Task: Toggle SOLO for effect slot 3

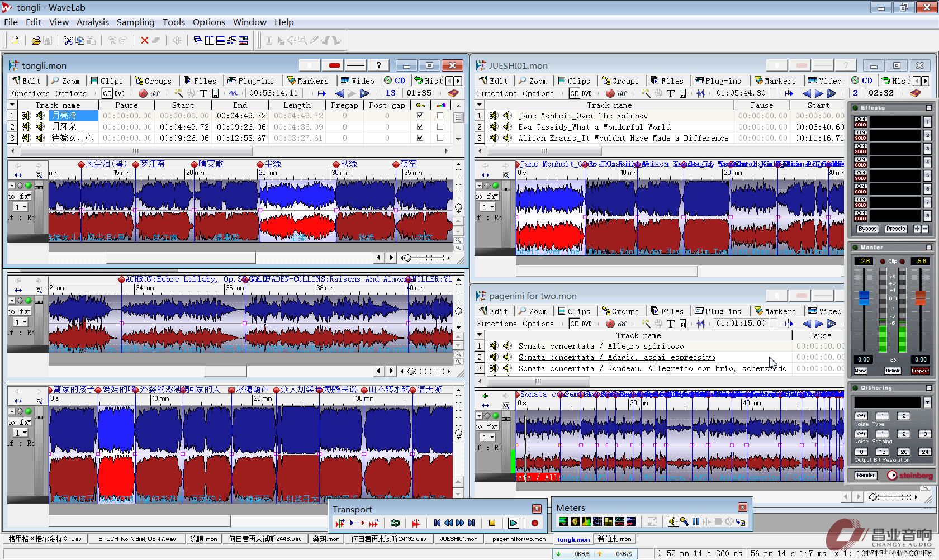Action: pos(860,152)
